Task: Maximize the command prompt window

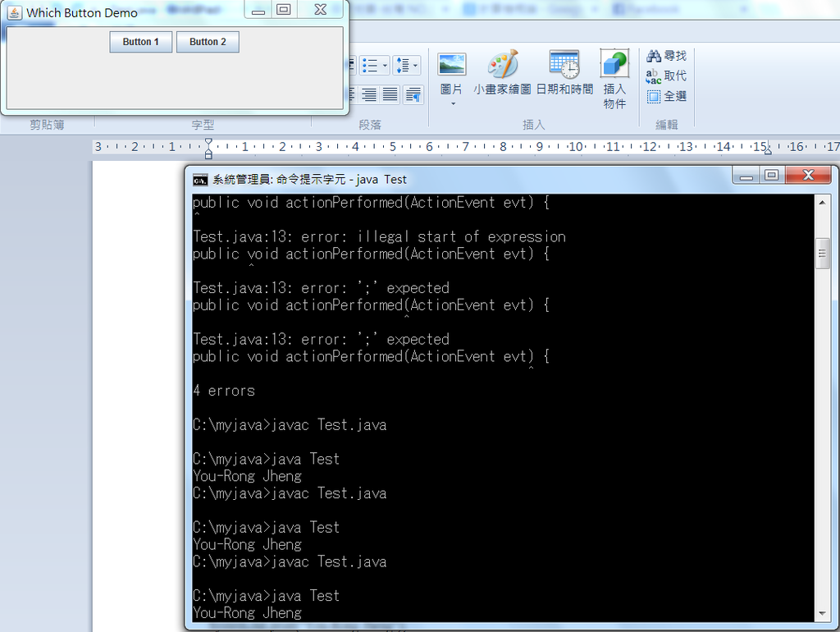Action: pyautogui.click(x=771, y=176)
